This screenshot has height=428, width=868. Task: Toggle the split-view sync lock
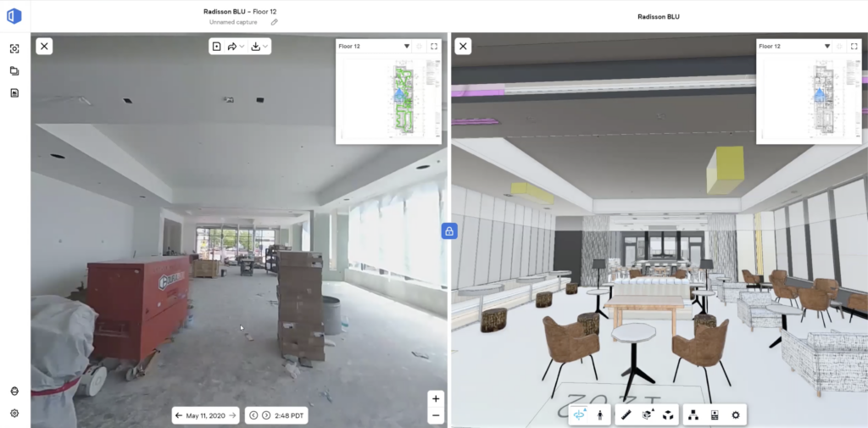pyautogui.click(x=449, y=231)
